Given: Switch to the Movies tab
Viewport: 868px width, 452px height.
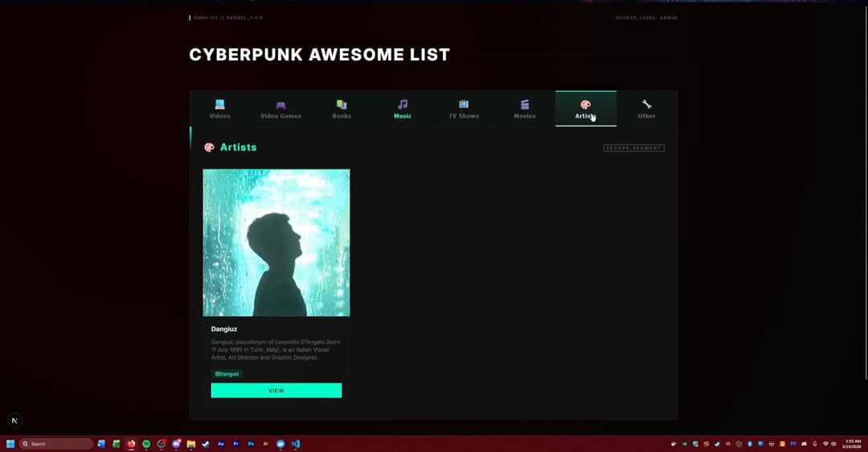Looking at the screenshot, I should click(525, 109).
